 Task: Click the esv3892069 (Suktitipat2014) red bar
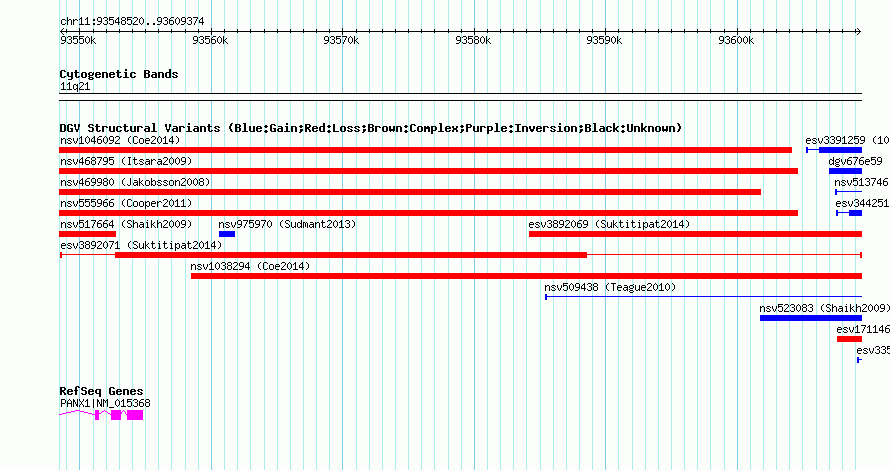695,234
